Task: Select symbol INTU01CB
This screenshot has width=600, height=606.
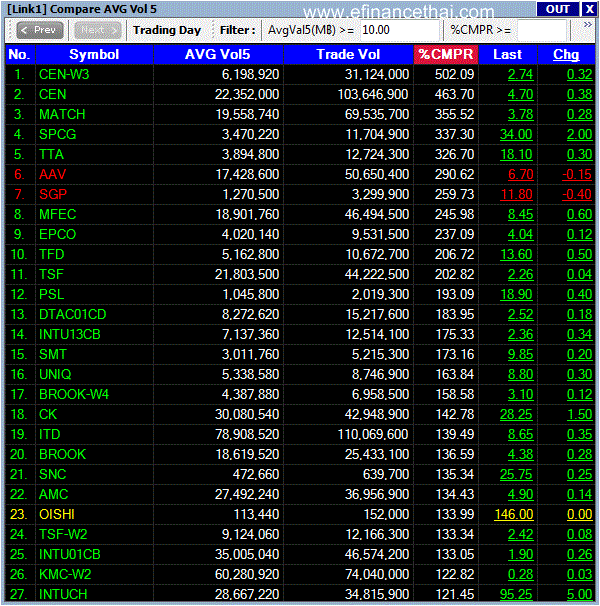Action: tap(70, 555)
